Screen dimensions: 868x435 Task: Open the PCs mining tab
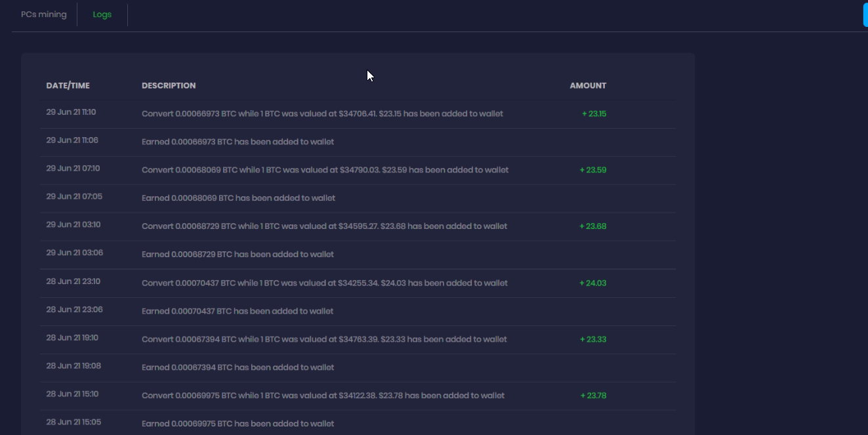43,14
